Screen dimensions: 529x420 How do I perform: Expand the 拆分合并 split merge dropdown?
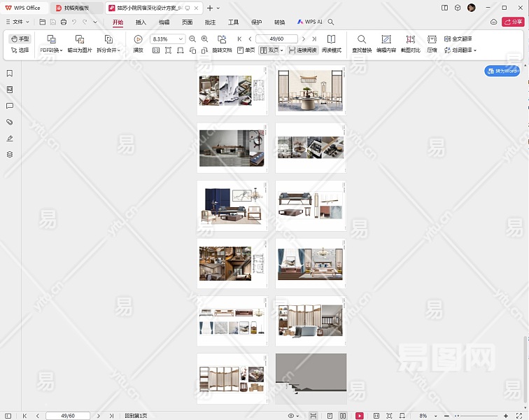click(x=108, y=50)
